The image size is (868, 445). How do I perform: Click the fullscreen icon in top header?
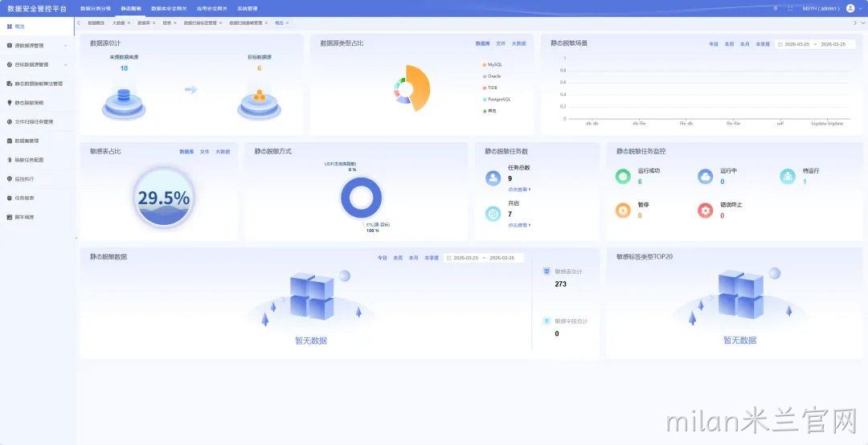pyautogui.click(x=790, y=8)
